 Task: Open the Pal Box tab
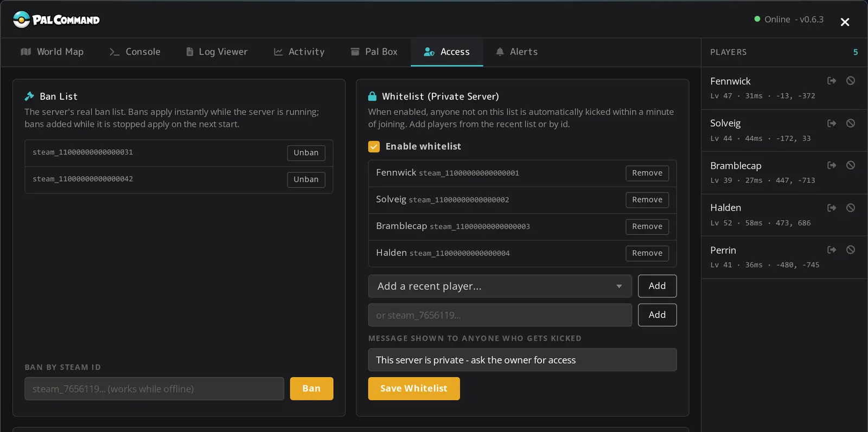point(374,52)
